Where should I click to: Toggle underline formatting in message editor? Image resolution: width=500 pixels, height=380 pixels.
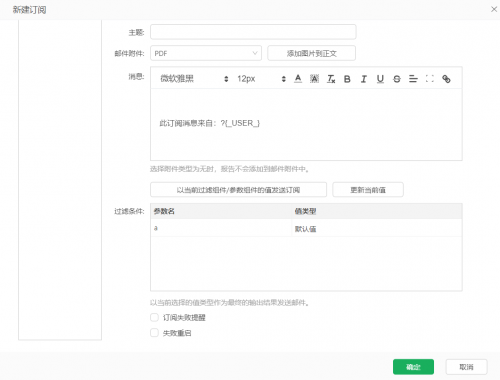click(x=380, y=79)
